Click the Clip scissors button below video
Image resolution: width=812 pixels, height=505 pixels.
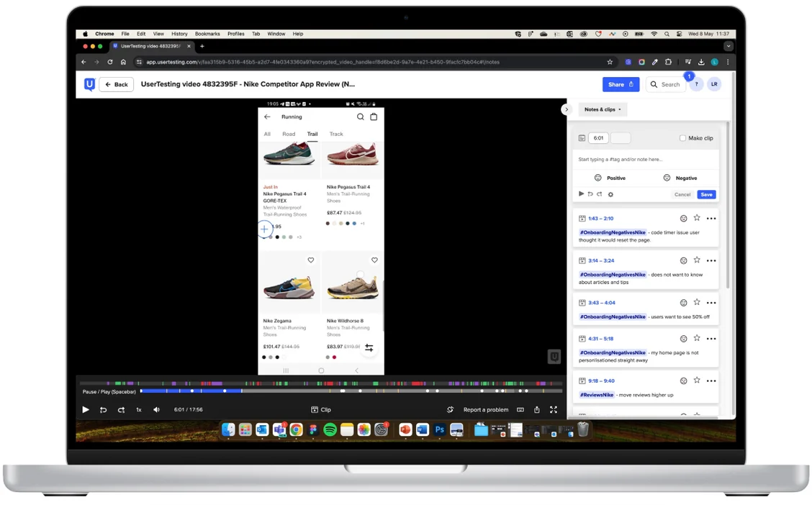321,409
